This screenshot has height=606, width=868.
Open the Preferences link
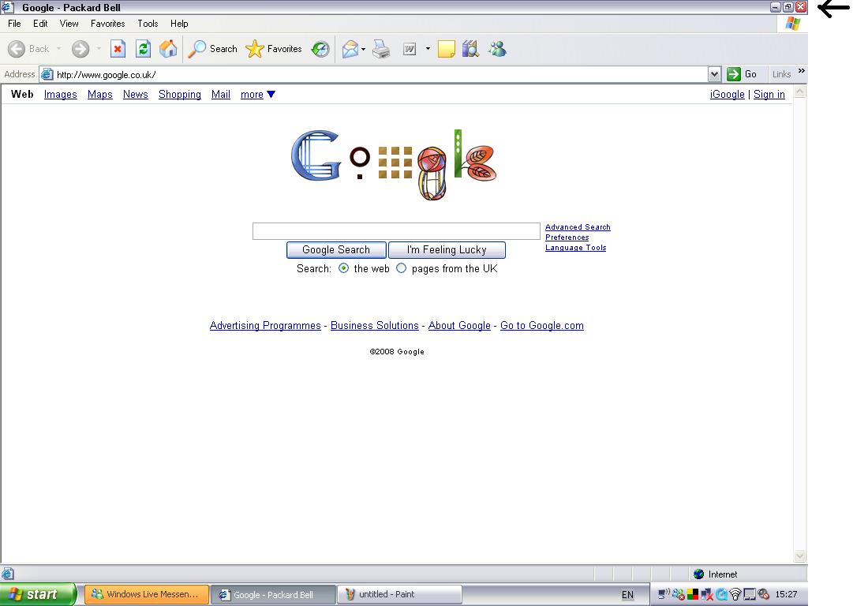(x=567, y=238)
